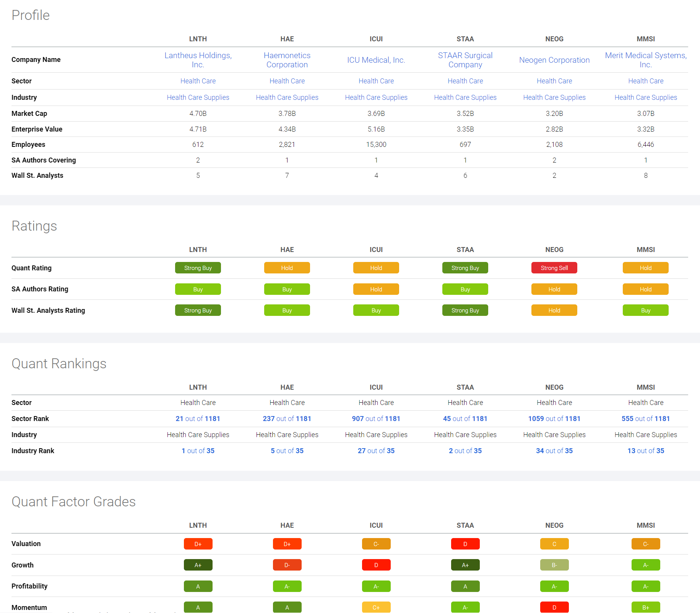Click LNTH Valuation grade D+ badge
Viewport: 700px width, 613px height.
pos(198,544)
